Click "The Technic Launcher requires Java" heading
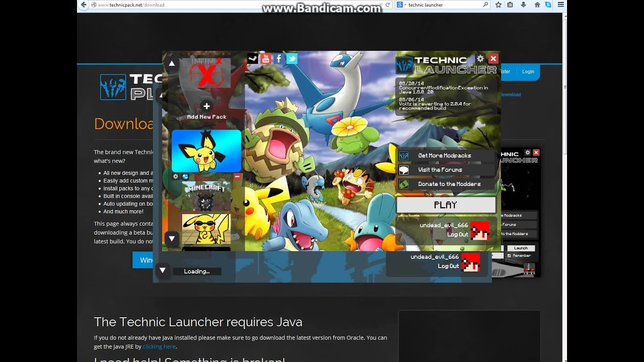Image resolution: width=644 pixels, height=362 pixels. pos(198,322)
